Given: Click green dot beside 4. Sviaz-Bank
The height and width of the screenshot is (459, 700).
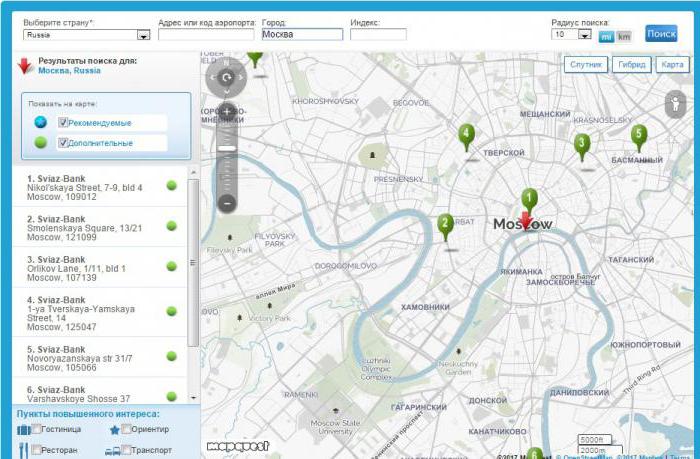Looking at the screenshot, I should [x=172, y=311].
